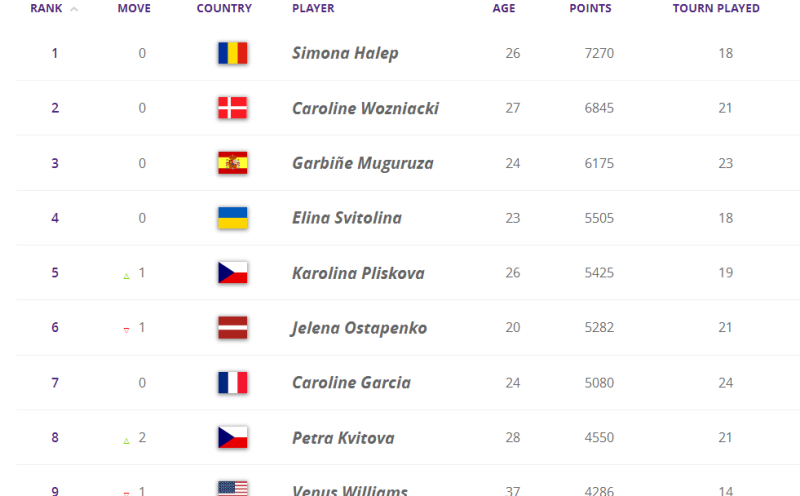Click the Ukraine flag next to Elina Svitolina
The width and height of the screenshot is (800, 496).
(x=233, y=218)
